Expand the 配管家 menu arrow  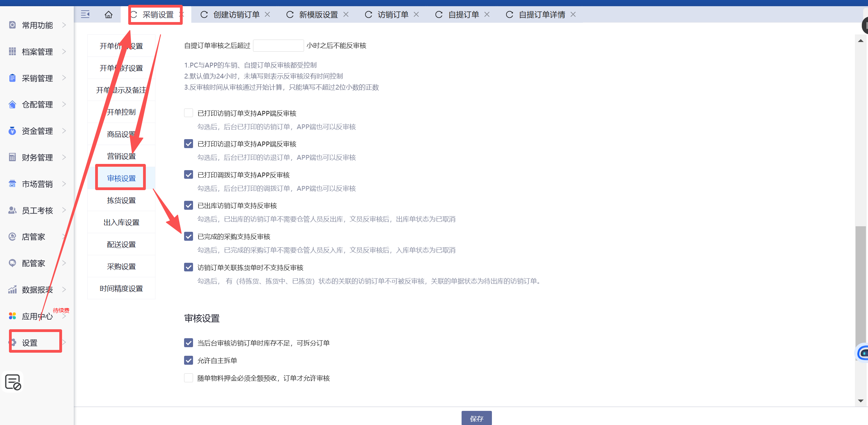(x=64, y=263)
